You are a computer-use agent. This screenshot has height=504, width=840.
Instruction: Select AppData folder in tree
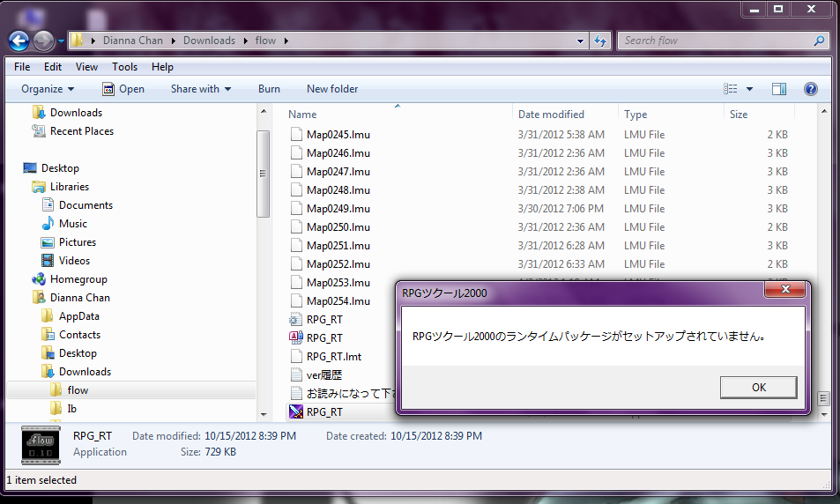click(x=78, y=316)
